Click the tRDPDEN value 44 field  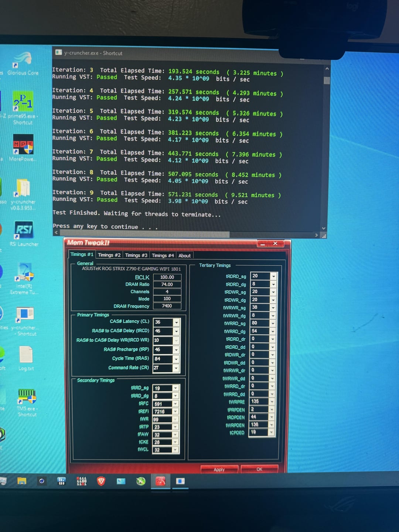coord(259,417)
